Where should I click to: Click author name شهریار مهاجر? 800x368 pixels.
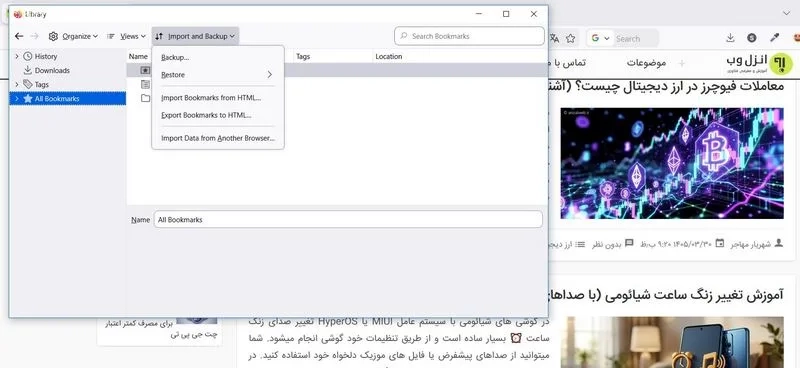(751, 244)
